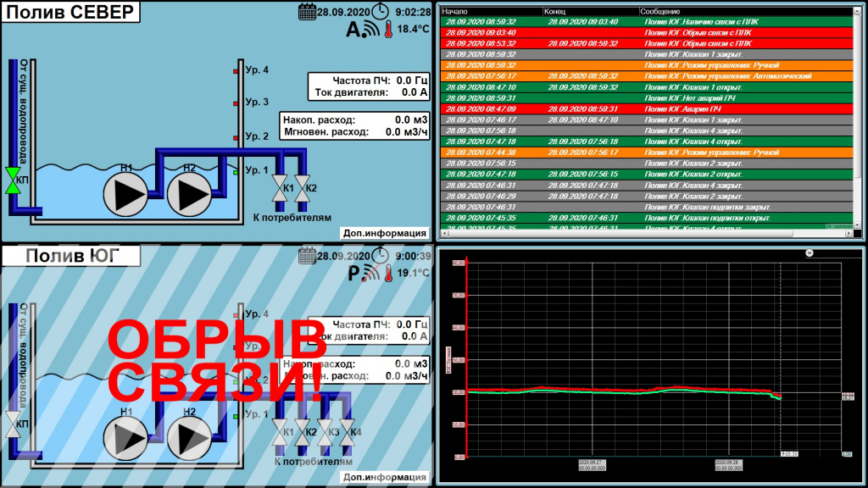Screen dimensions: 868x488
Task: Click the 'Частота ПЧ: 0.0 Гц' readout in Полив СЕВЕР
Action: coord(380,80)
